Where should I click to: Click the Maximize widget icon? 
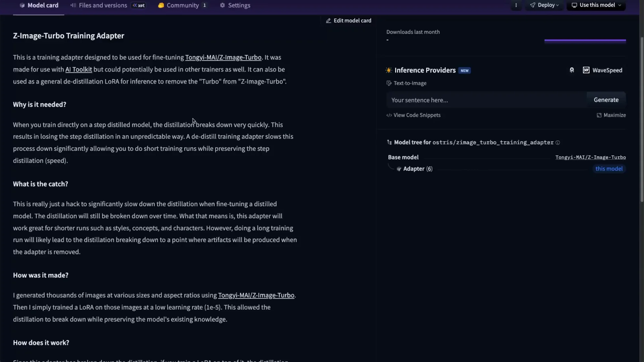point(599,115)
